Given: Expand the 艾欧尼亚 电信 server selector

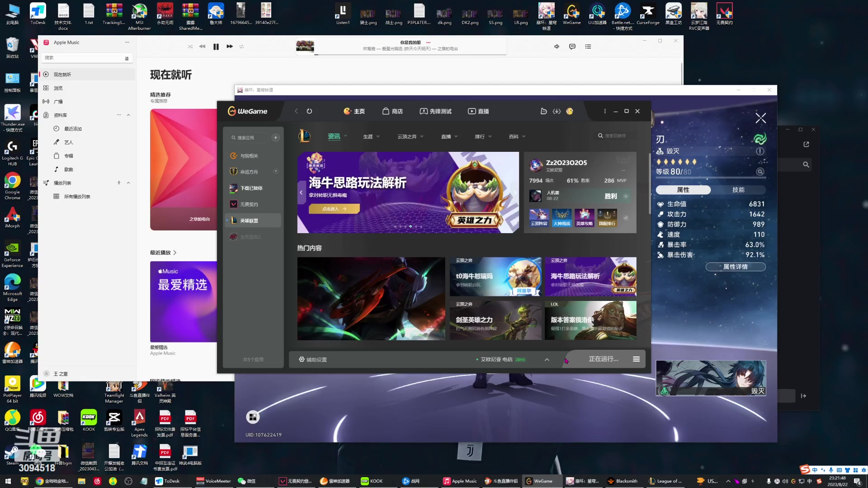Looking at the screenshot, I should click(x=547, y=360).
